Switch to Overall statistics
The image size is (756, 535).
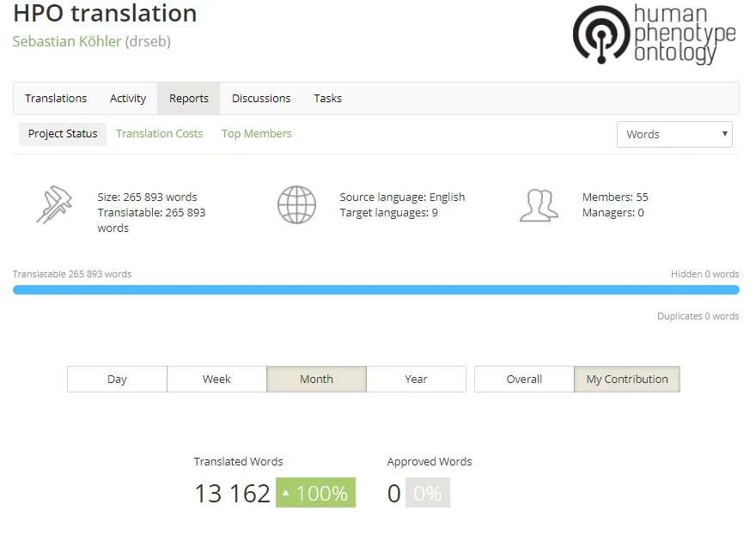[x=524, y=380]
